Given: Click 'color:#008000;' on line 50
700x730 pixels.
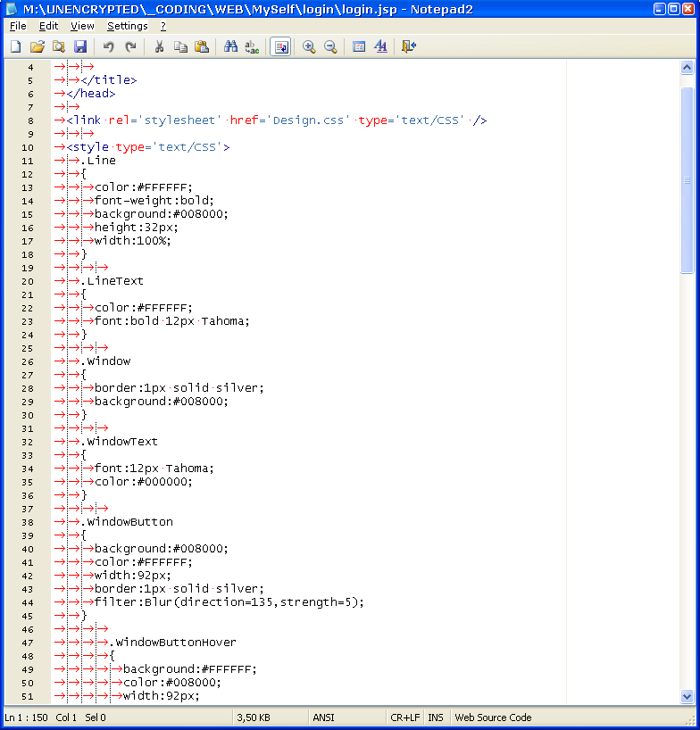Looking at the screenshot, I should click(x=172, y=683).
